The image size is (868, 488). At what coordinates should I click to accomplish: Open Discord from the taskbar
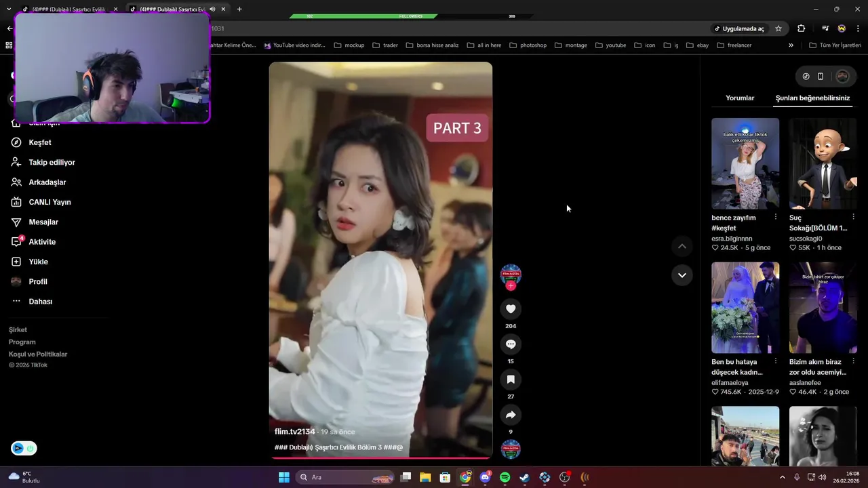point(485,477)
